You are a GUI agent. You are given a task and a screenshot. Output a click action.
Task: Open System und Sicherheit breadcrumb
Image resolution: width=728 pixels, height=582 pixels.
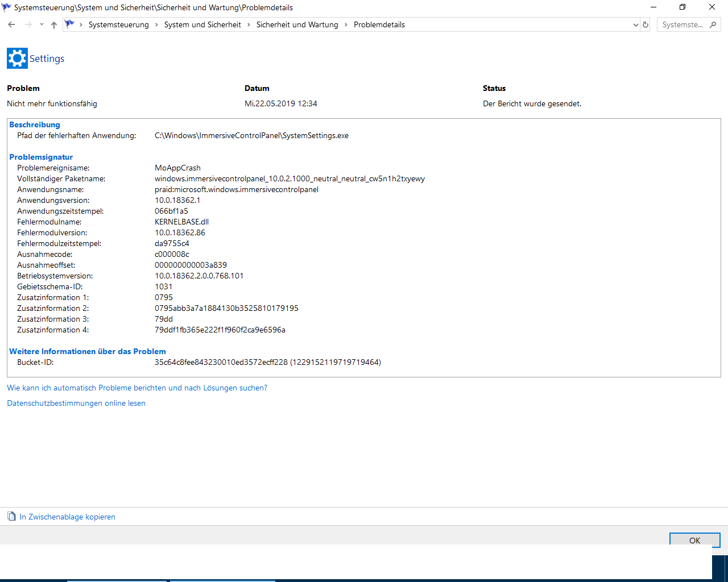tap(202, 24)
